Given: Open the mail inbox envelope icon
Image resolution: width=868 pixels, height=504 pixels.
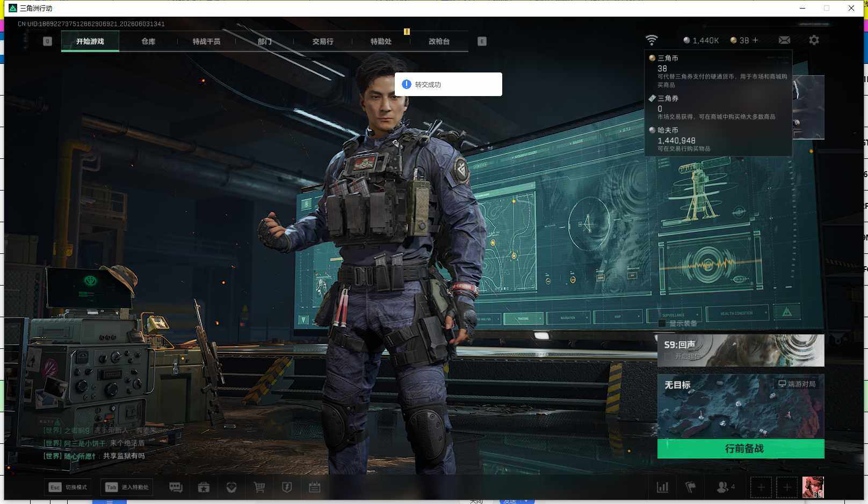Looking at the screenshot, I should click(784, 40).
